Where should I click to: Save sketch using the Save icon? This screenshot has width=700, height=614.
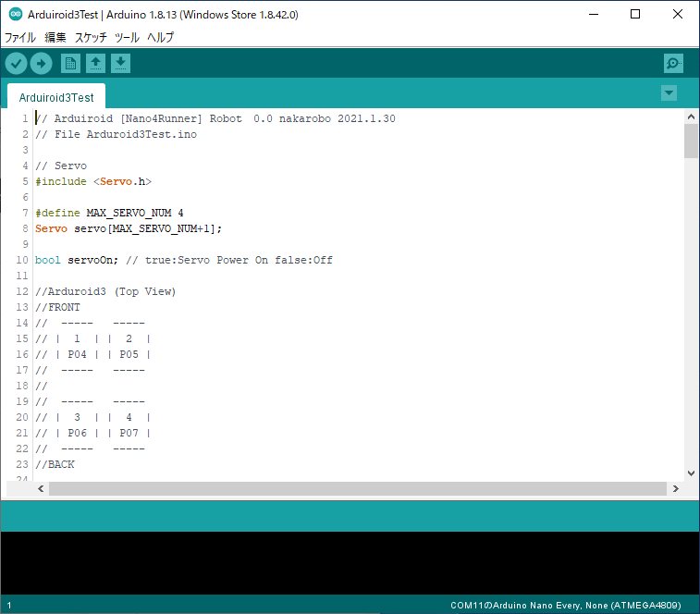[120, 64]
